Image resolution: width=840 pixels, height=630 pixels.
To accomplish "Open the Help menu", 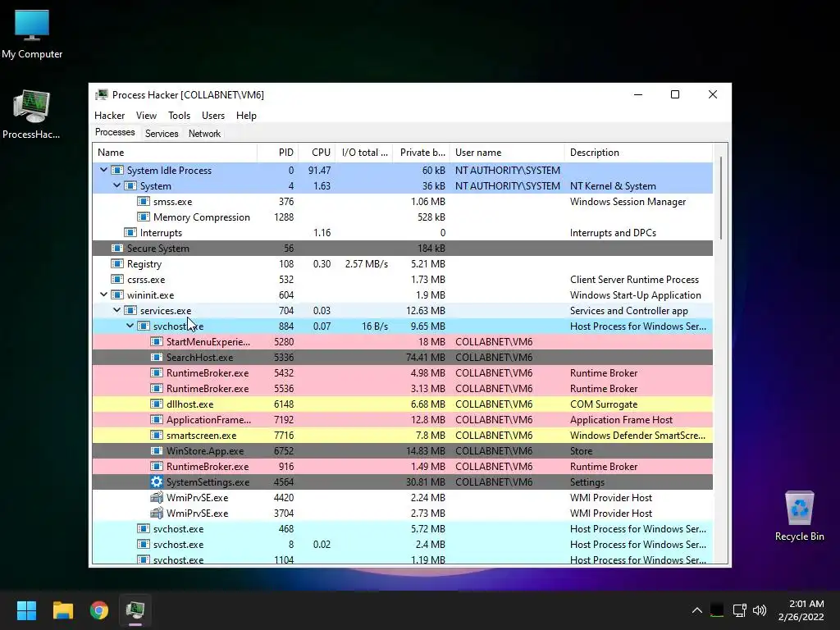I will click(246, 116).
